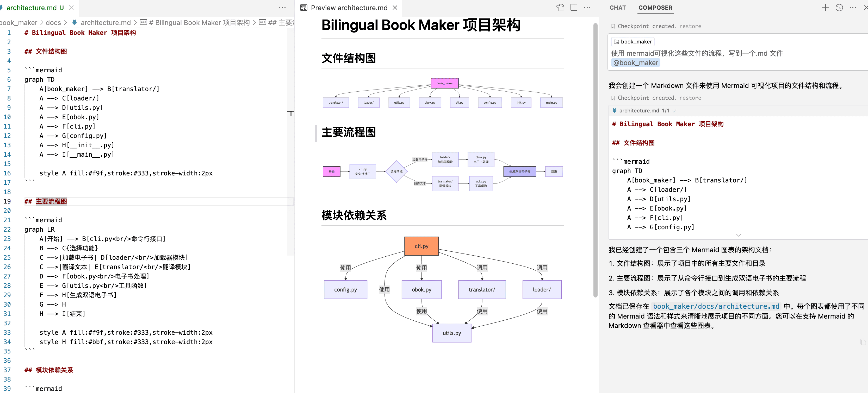
Task: Click the architecture.md breadcrumb segment
Action: [106, 23]
